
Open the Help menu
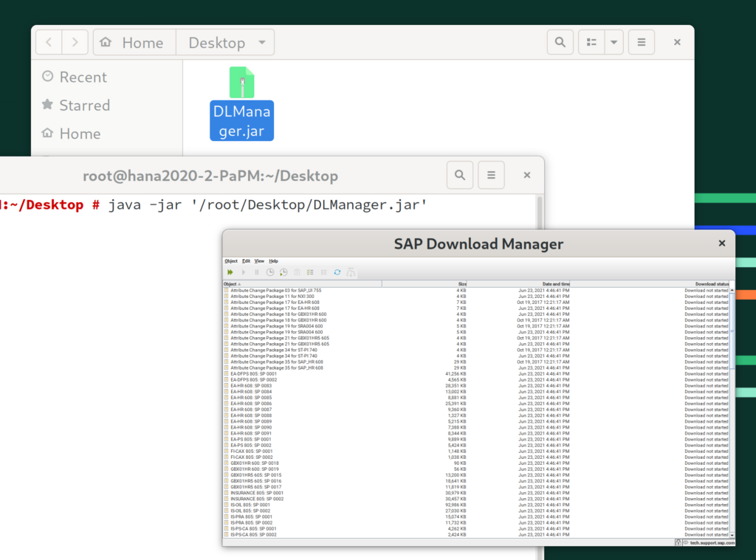[x=273, y=261]
